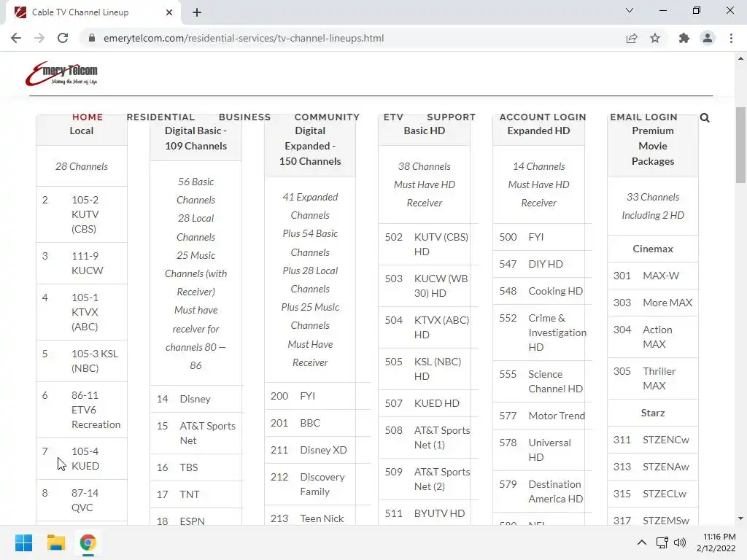Click the 105-2 KUTV (CBS) row
This screenshot has height=560, width=747.
click(x=82, y=214)
